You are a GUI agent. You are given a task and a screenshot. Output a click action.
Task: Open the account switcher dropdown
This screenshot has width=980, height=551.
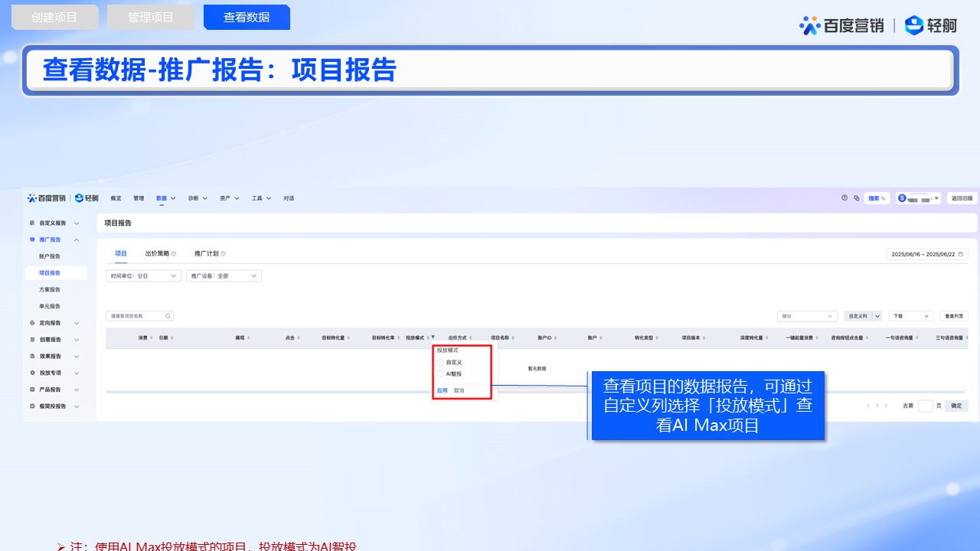coord(919,198)
